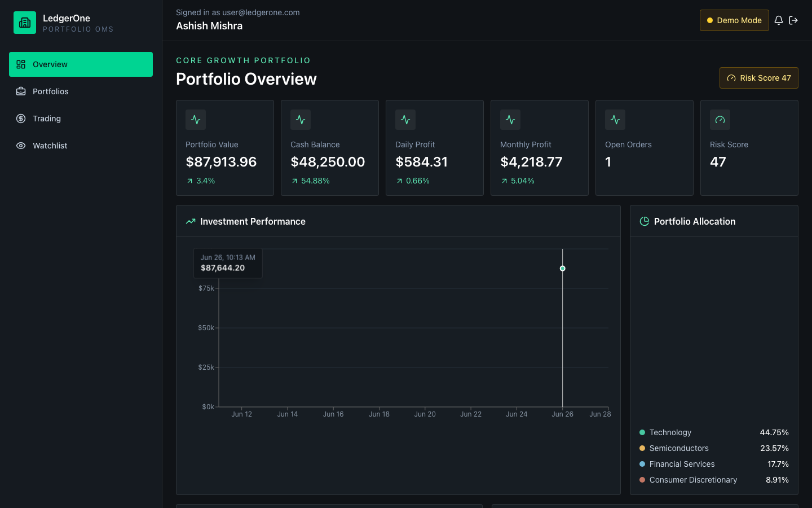Click the Signed in as user@ledgerone.com text
812x508 pixels.
[238, 12]
